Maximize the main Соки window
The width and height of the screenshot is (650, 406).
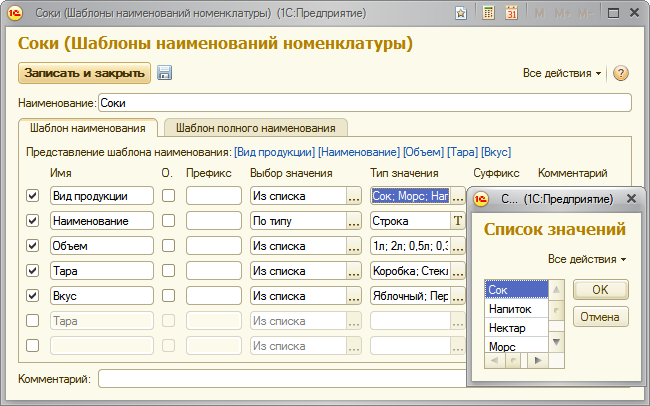613,13
